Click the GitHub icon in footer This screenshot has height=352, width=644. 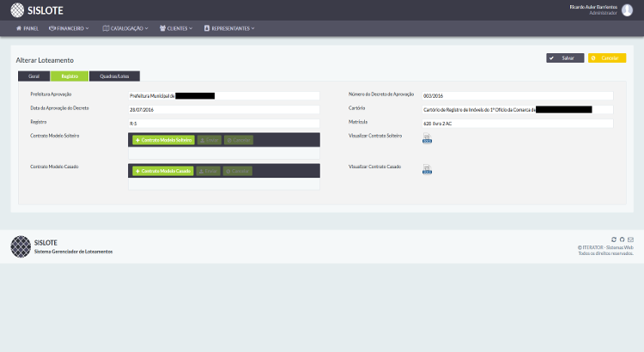(623, 240)
